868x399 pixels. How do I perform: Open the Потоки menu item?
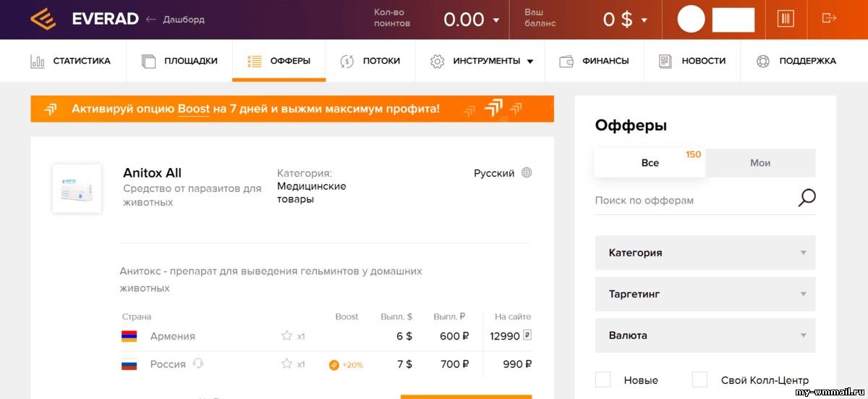[370, 61]
